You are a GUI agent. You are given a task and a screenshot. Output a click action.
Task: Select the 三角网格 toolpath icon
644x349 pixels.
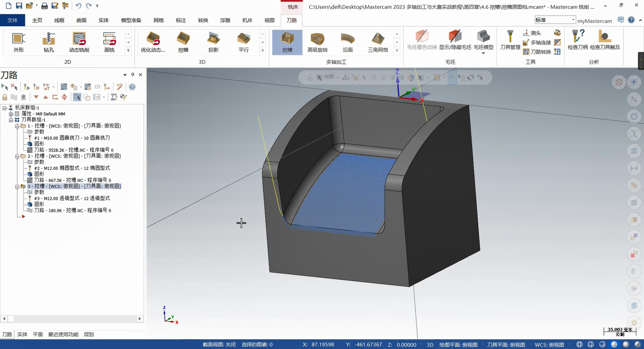click(x=378, y=42)
